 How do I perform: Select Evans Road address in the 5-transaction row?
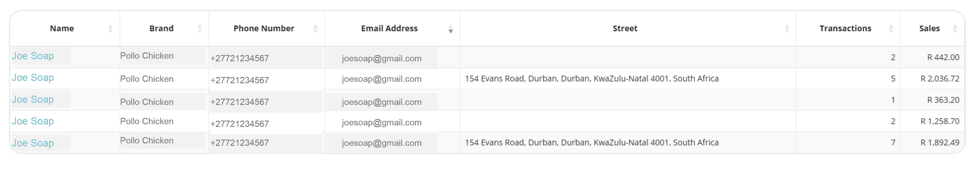click(591, 79)
